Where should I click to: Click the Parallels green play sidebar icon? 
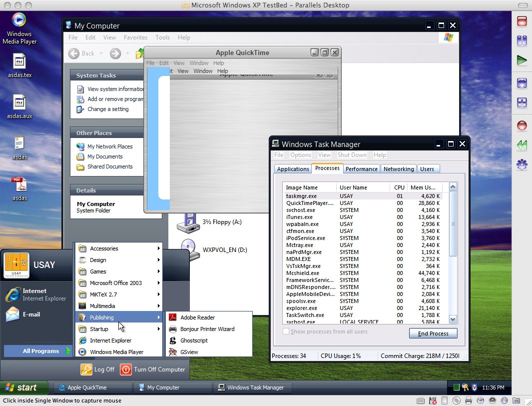522,60
